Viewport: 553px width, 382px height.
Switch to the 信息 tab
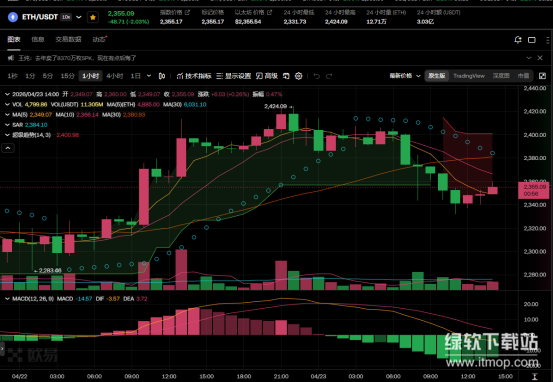click(38, 39)
